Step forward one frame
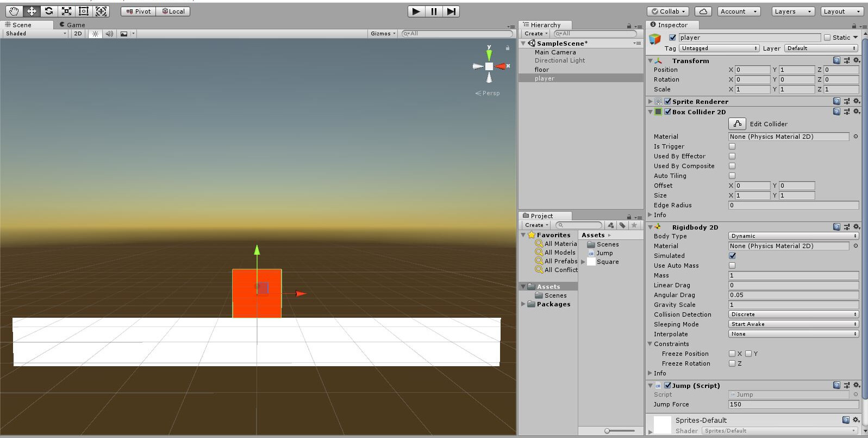 (451, 11)
